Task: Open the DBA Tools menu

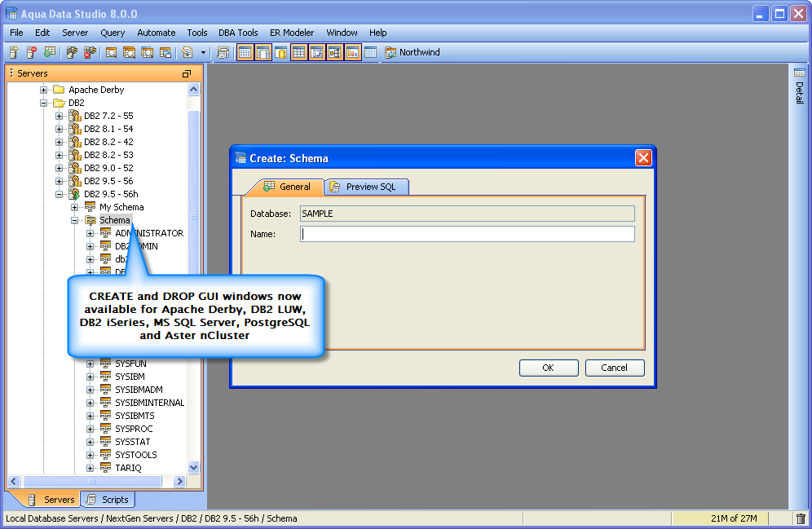Action: tap(238, 33)
